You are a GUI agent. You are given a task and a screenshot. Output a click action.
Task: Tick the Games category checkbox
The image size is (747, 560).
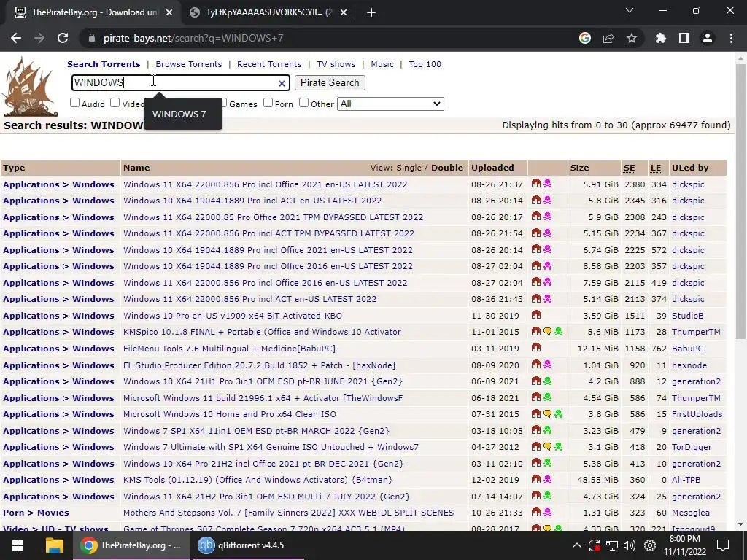coord(224,103)
